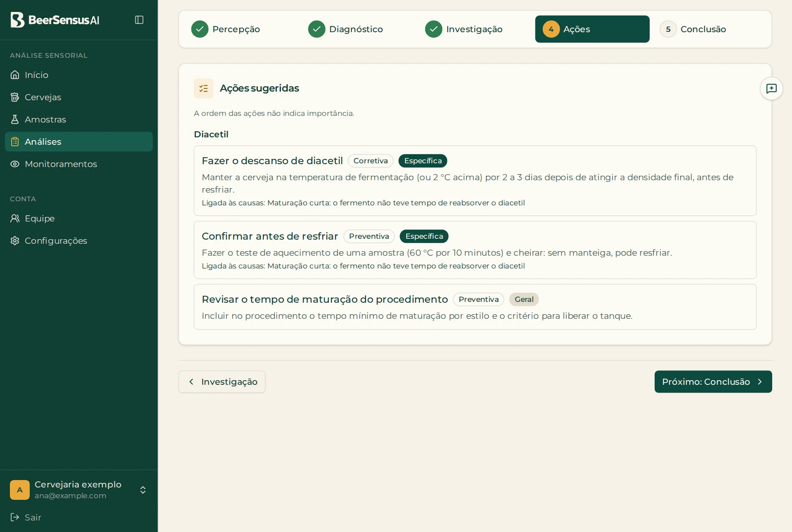
Task: Click the back Investigação button
Action: [222, 381]
